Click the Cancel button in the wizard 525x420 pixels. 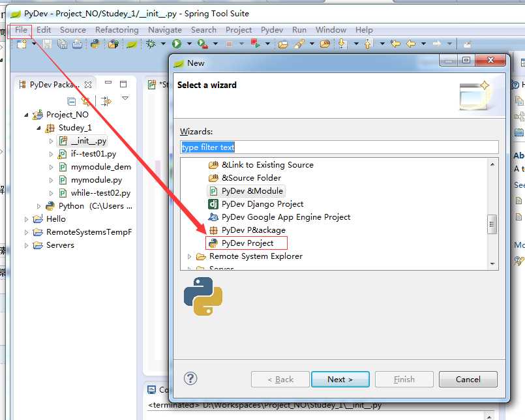(x=468, y=379)
